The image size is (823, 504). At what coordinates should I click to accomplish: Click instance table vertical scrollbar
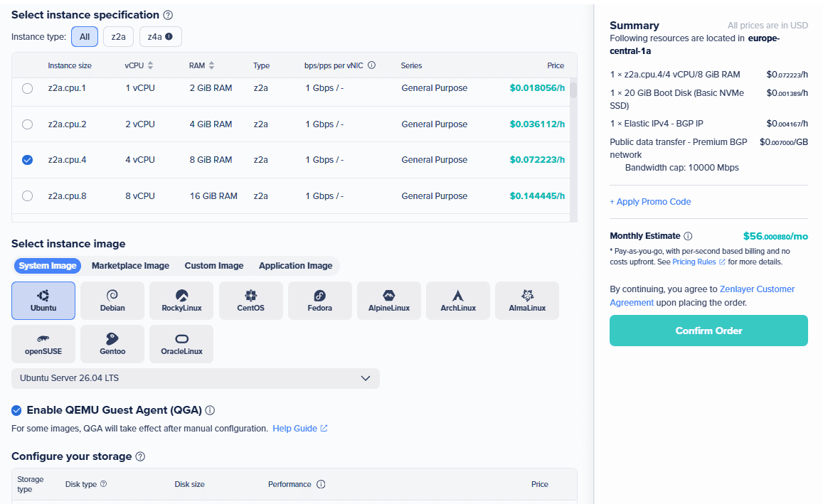coord(573,90)
